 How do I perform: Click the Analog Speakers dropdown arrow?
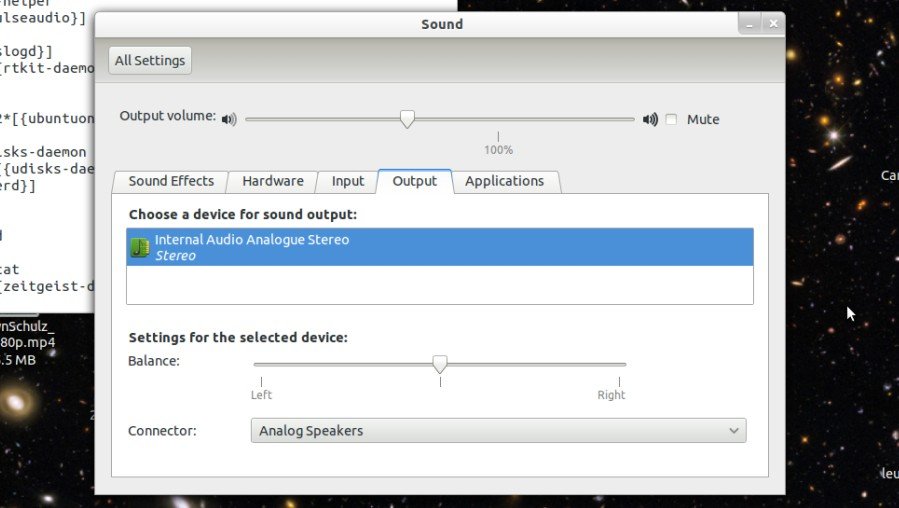coord(734,431)
